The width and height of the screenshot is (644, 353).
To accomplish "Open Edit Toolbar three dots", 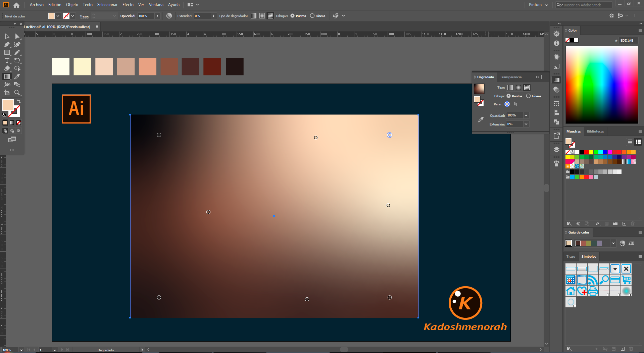I will click(12, 150).
